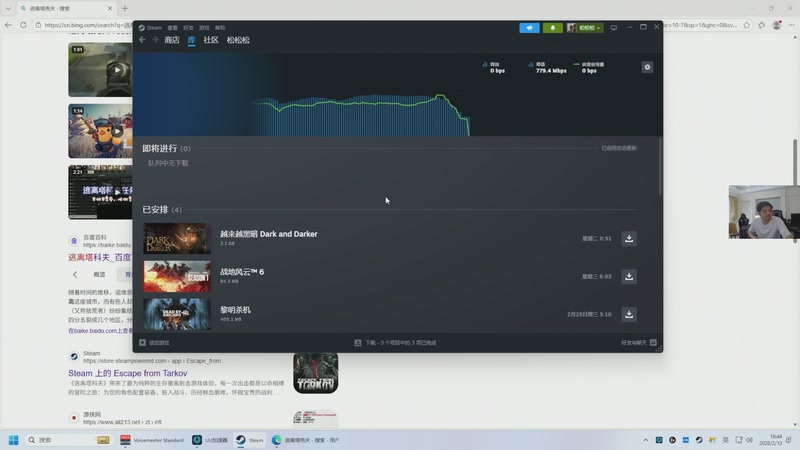Click the Escape from Tarkov cover image
This screenshot has width=800, height=450.
(x=315, y=373)
